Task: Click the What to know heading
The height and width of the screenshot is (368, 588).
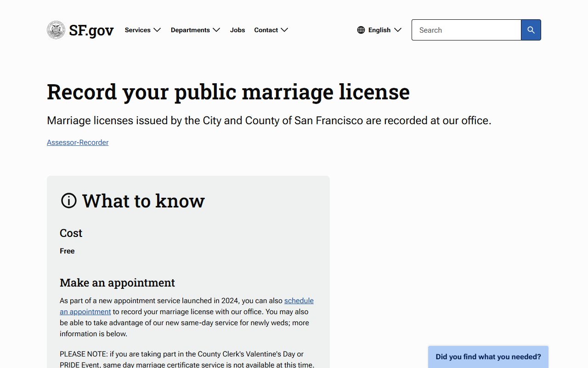Action: (143, 201)
